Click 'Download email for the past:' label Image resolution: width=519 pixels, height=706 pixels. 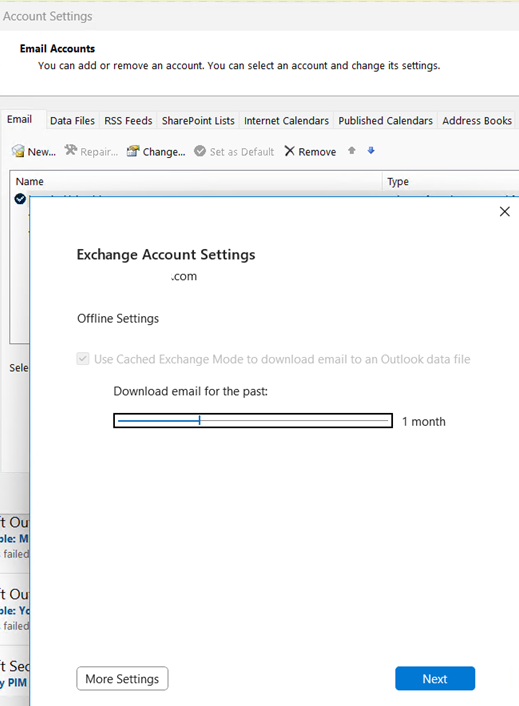[x=190, y=391]
